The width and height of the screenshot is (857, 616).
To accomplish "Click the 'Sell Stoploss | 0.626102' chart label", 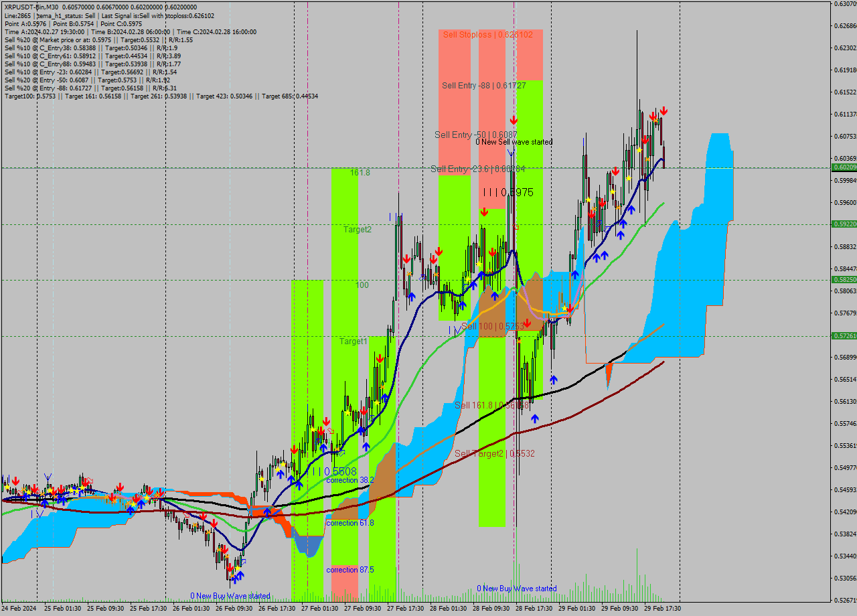I will pyautogui.click(x=487, y=34).
